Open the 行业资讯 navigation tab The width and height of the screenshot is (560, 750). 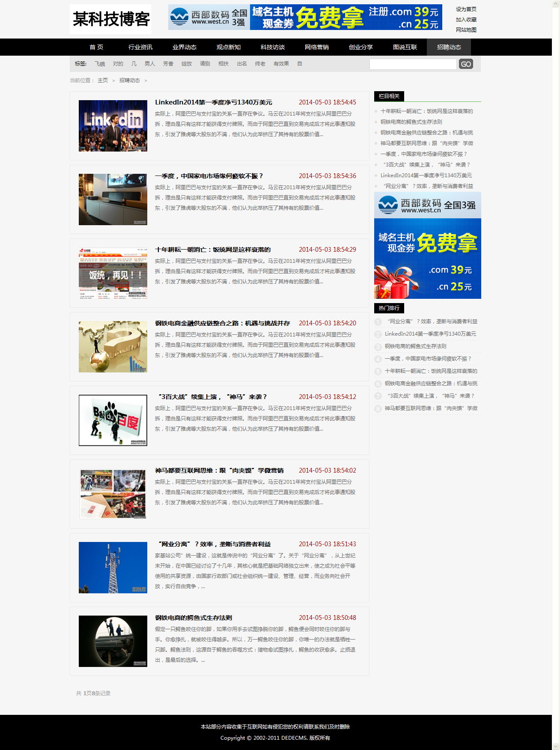pos(140,47)
